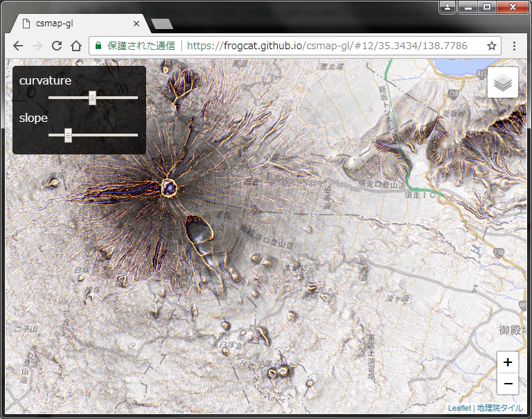Open a new browser tab
Screen dimensions: 532x419
(x=162, y=24)
